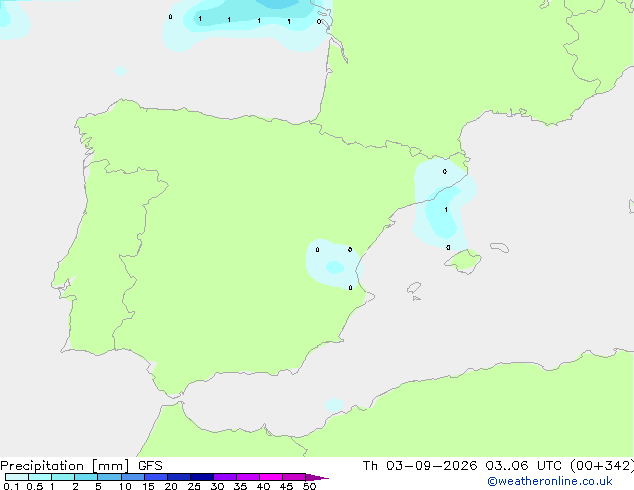This screenshot has height=490, width=634.
Task: Click the '25' legend scale label
Action: coord(194,486)
